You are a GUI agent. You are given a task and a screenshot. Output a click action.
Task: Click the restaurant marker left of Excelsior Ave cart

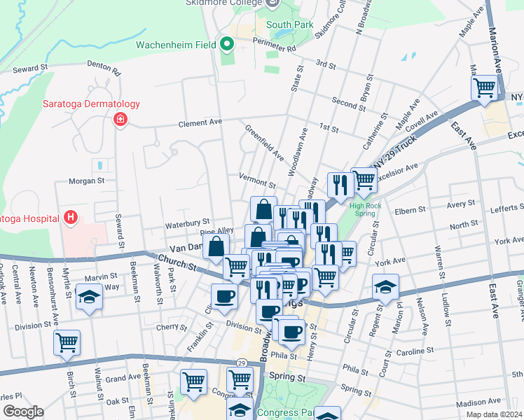click(x=340, y=185)
